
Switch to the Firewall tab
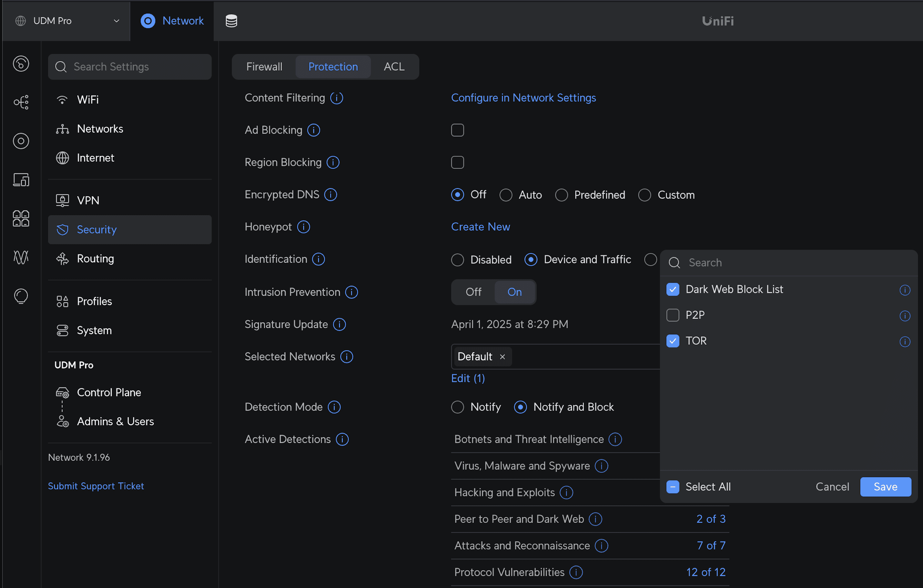pyautogui.click(x=264, y=66)
